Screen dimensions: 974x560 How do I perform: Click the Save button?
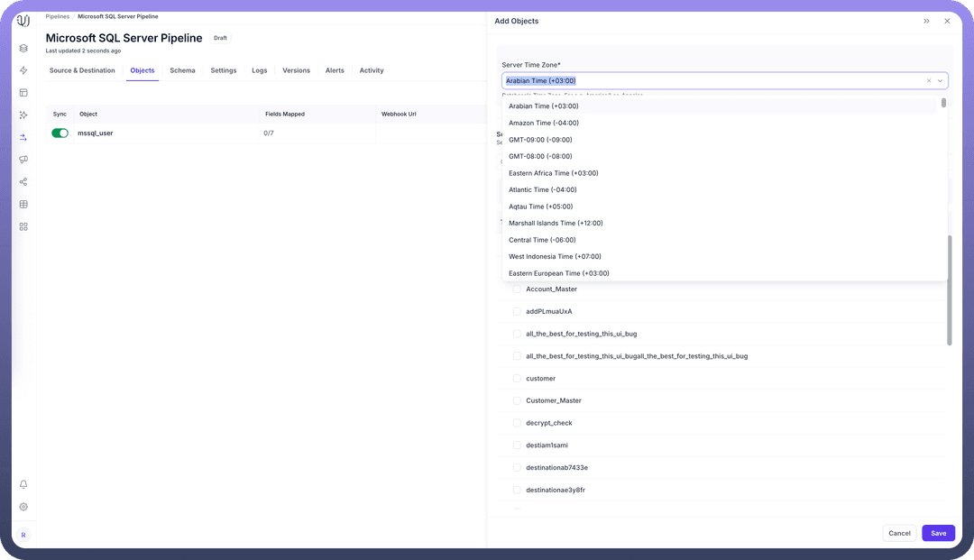click(x=938, y=533)
